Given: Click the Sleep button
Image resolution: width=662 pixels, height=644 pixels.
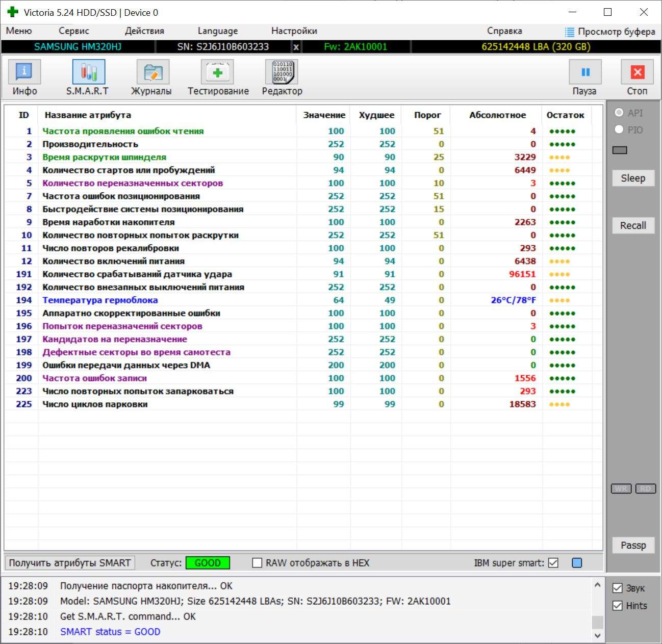Looking at the screenshot, I should point(633,178).
